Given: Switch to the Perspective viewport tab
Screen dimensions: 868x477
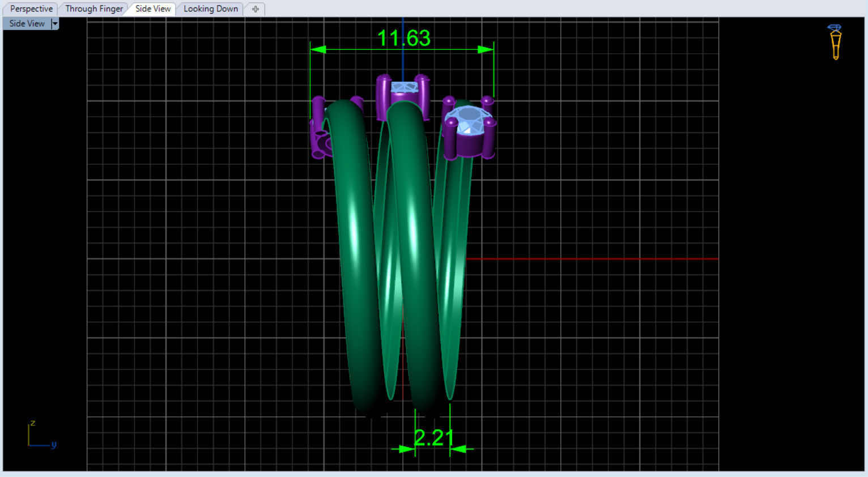Looking at the screenshot, I should (31, 8).
